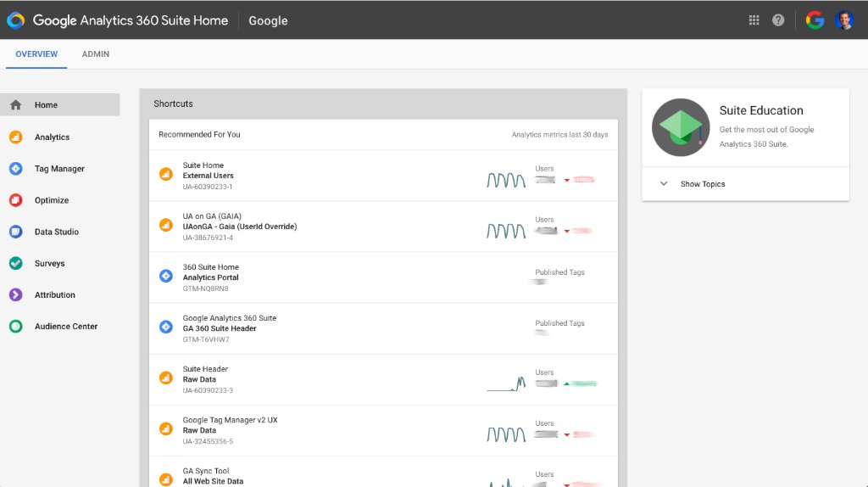Click the Shortcuts section heading
868x487 pixels.
(x=173, y=104)
